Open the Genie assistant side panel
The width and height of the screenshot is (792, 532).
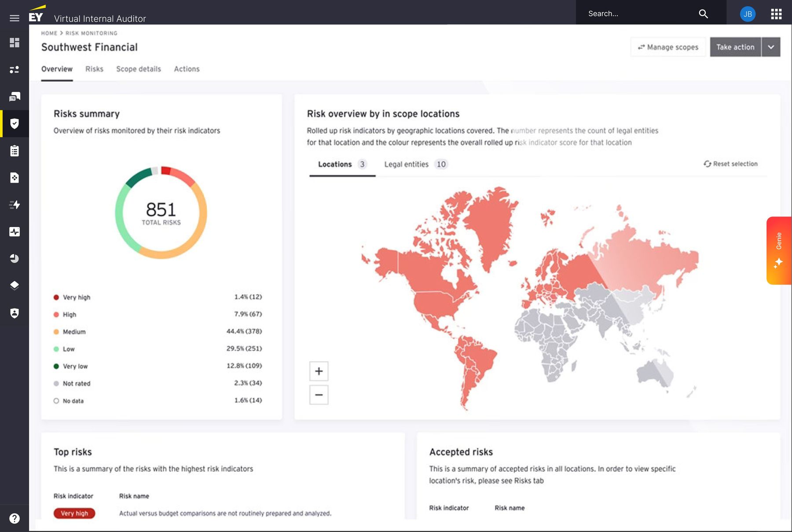[779, 250]
